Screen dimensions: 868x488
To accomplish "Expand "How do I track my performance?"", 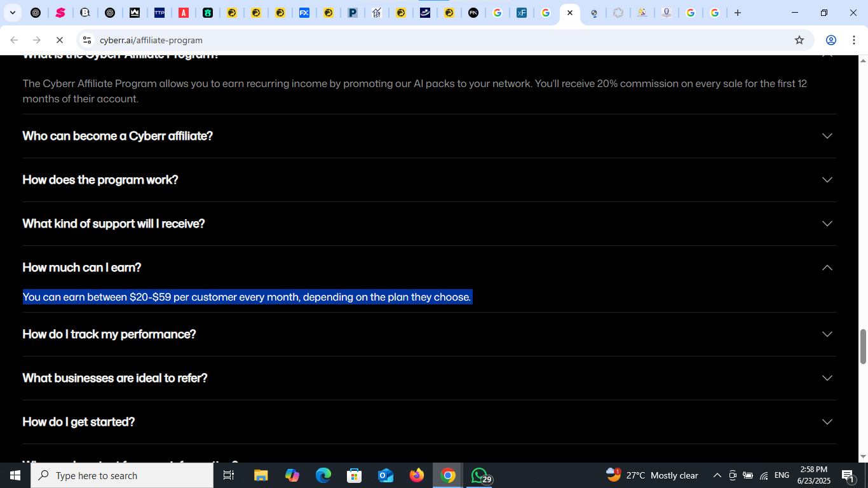I will click(x=429, y=334).
